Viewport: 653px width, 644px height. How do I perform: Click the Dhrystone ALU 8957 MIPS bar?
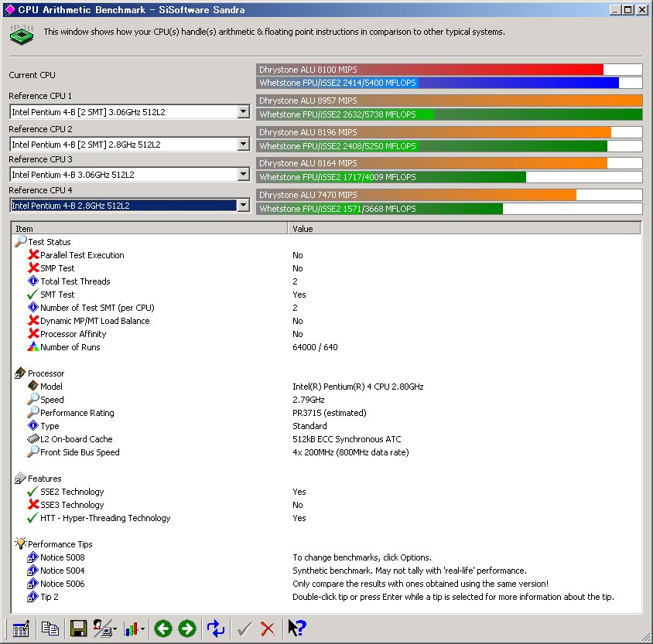click(449, 101)
